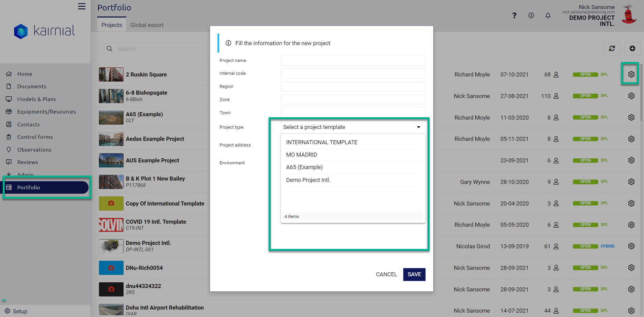Go to Observations in the sidebar
The height and width of the screenshot is (317, 644).
[x=34, y=150]
